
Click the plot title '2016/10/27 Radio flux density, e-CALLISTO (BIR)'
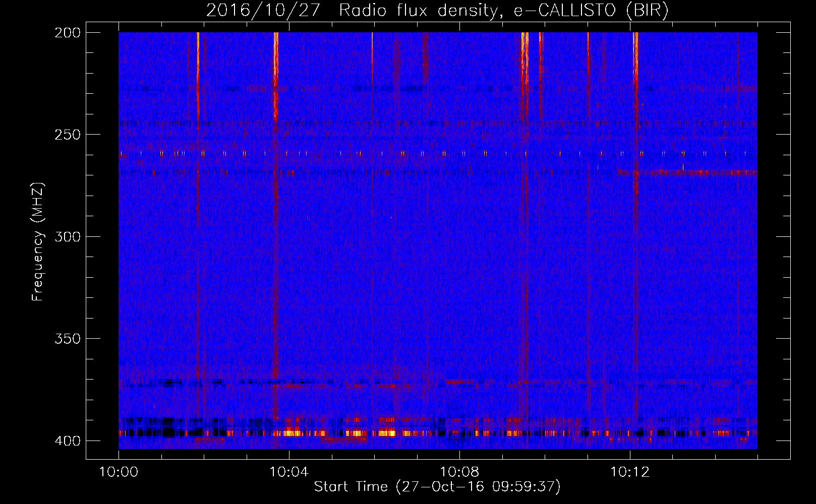(x=437, y=10)
